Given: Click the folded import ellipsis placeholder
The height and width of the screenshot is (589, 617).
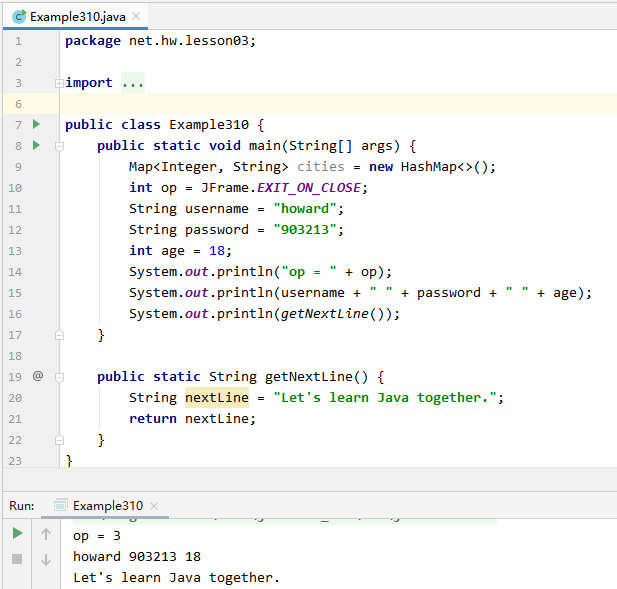Looking at the screenshot, I should tap(133, 83).
